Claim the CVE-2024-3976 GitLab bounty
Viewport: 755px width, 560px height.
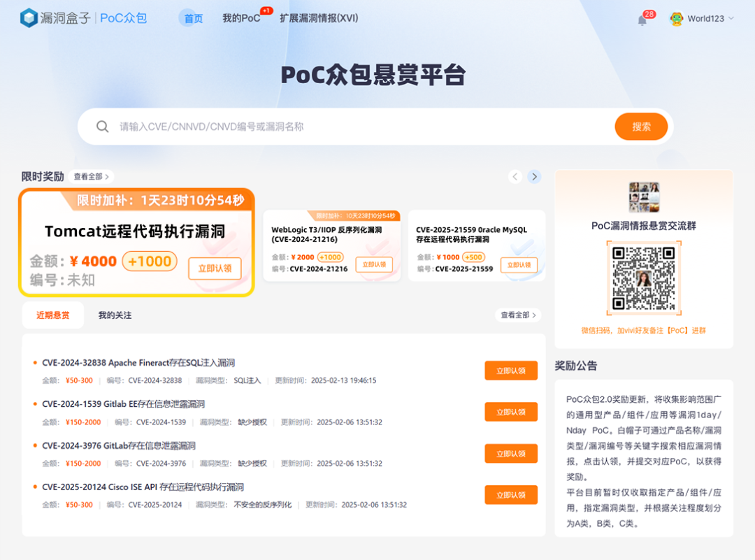point(511,454)
